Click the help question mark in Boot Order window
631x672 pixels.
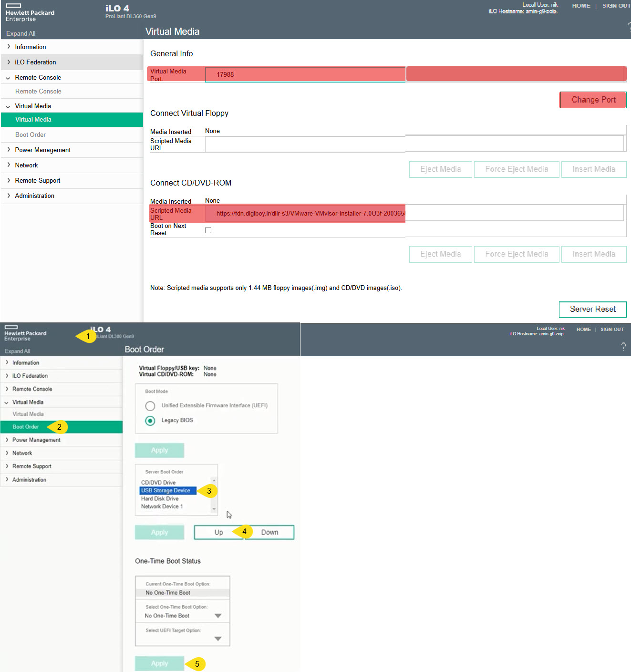pyautogui.click(x=623, y=347)
